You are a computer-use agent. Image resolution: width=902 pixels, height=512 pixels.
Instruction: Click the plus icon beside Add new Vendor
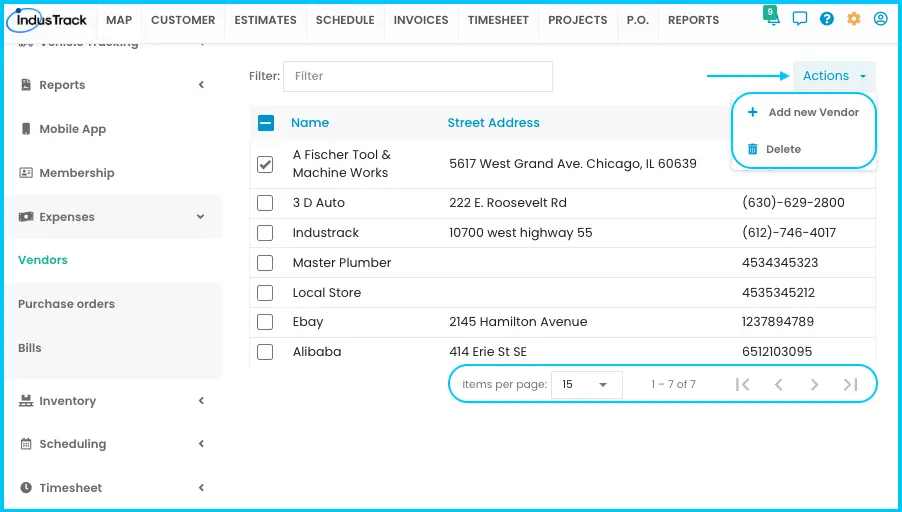tap(752, 112)
